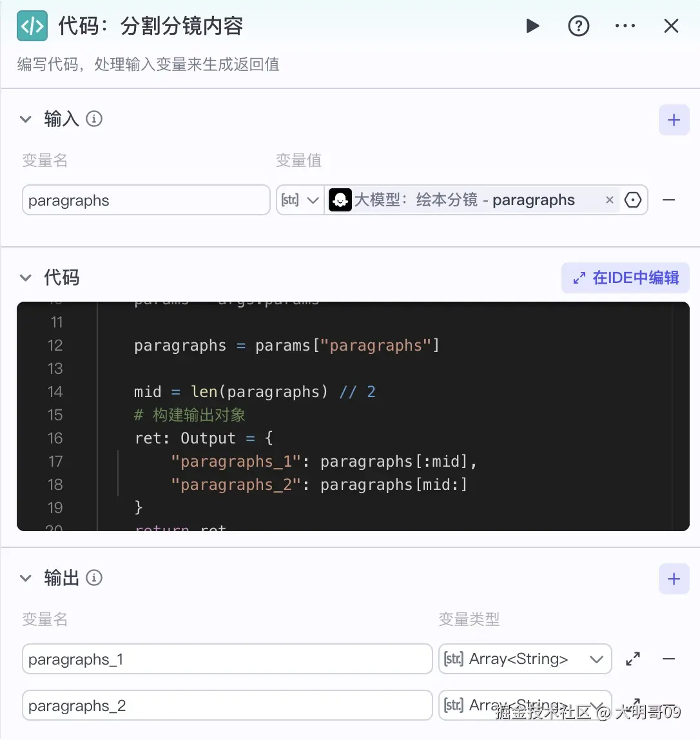Click code line 12 params paragraphs
700x740 pixels.
(287, 346)
